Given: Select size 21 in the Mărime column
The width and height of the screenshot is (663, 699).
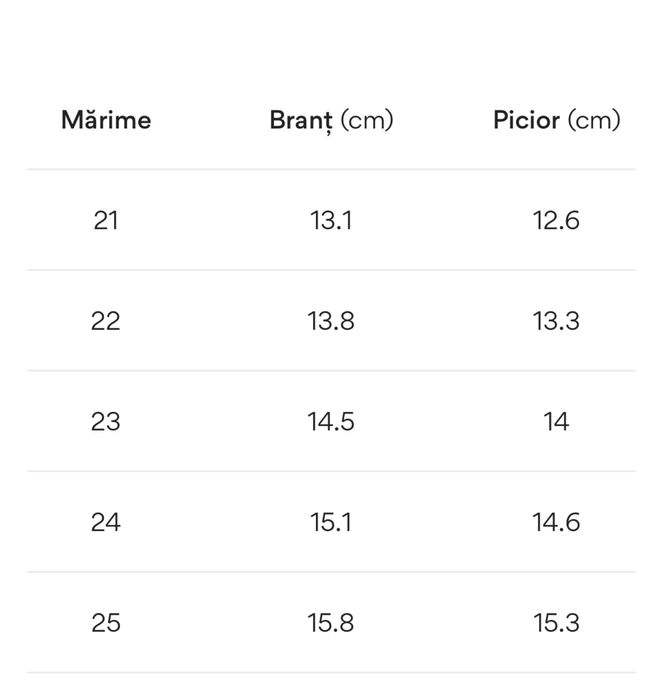Looking at the screenshot, I should (106, 220).
